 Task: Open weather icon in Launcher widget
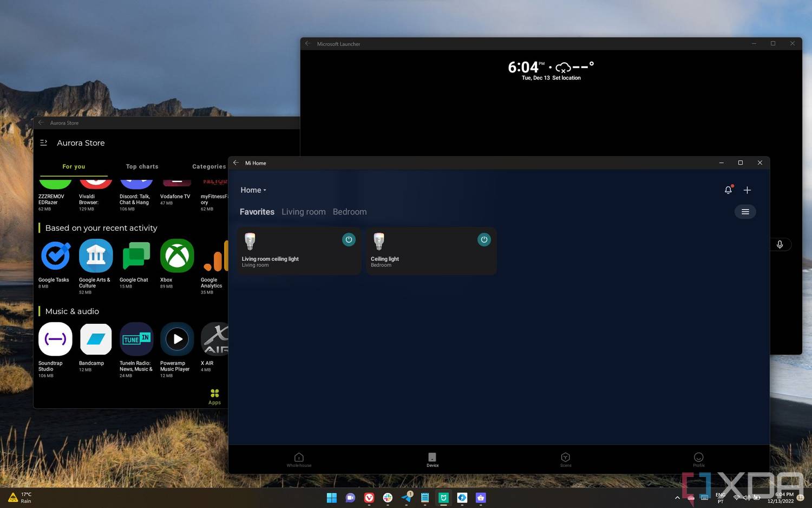(x=563, y=68)
